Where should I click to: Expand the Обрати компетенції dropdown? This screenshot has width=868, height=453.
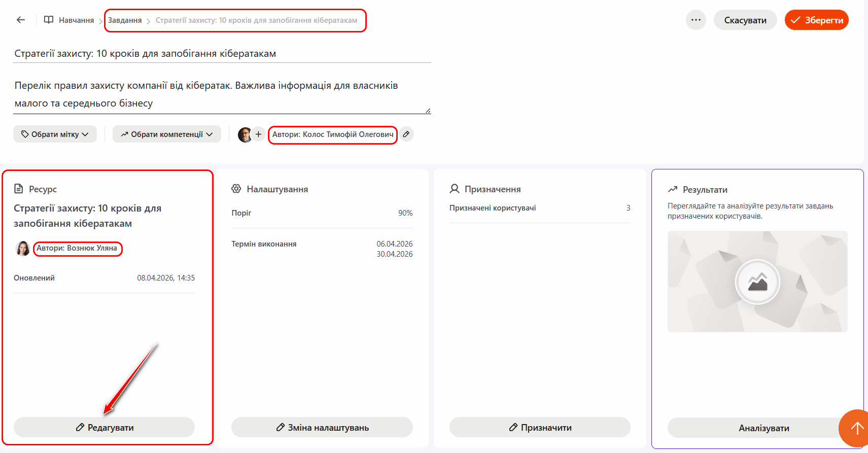point(166,134)
